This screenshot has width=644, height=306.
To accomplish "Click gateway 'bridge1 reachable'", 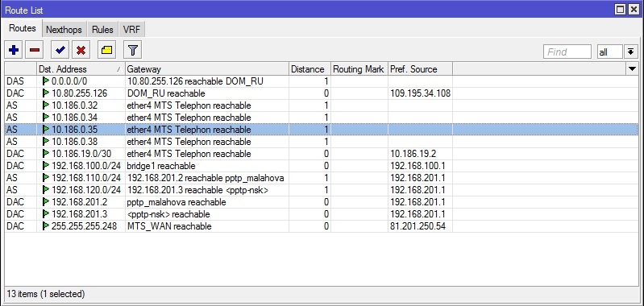I will pyautogui.click(x=161, y=166).
